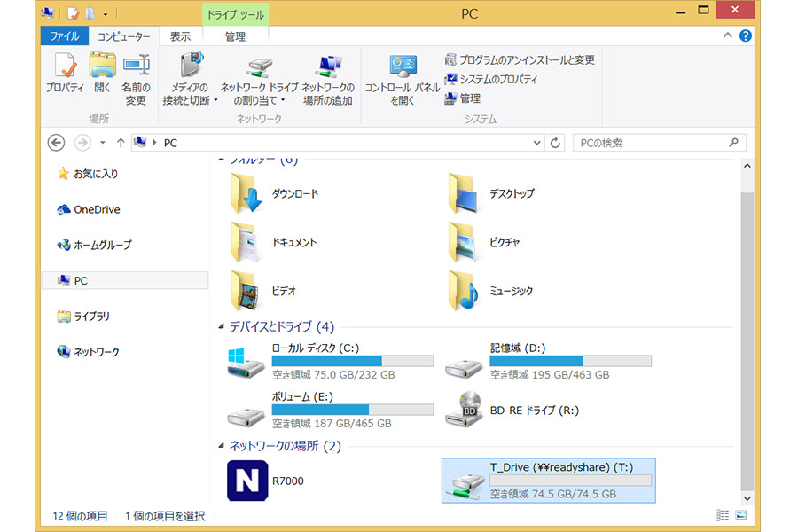798x532 pixels.
Task: Open the ファイル (File) tab
Action: (64, 36)
